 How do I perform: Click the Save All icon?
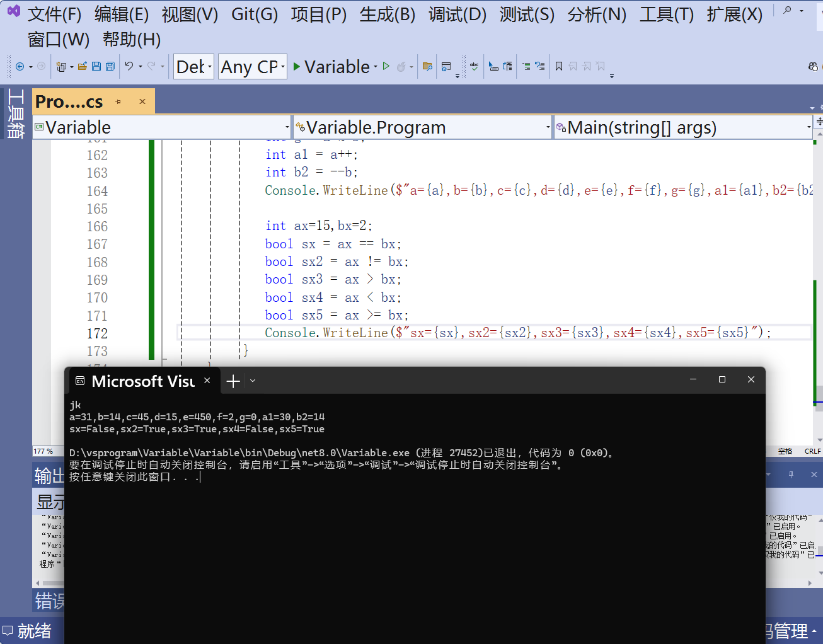point(110,66)
